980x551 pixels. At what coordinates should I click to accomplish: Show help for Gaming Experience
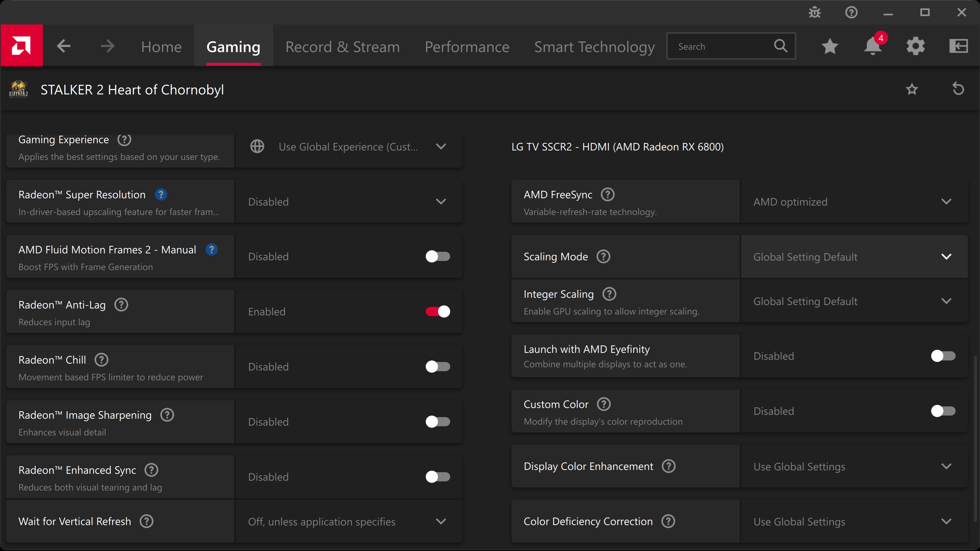(x=124, y=140)
